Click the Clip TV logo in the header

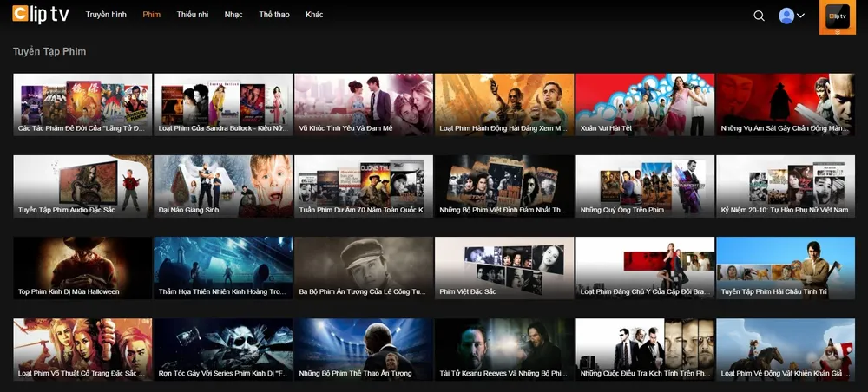coord(43,16)
